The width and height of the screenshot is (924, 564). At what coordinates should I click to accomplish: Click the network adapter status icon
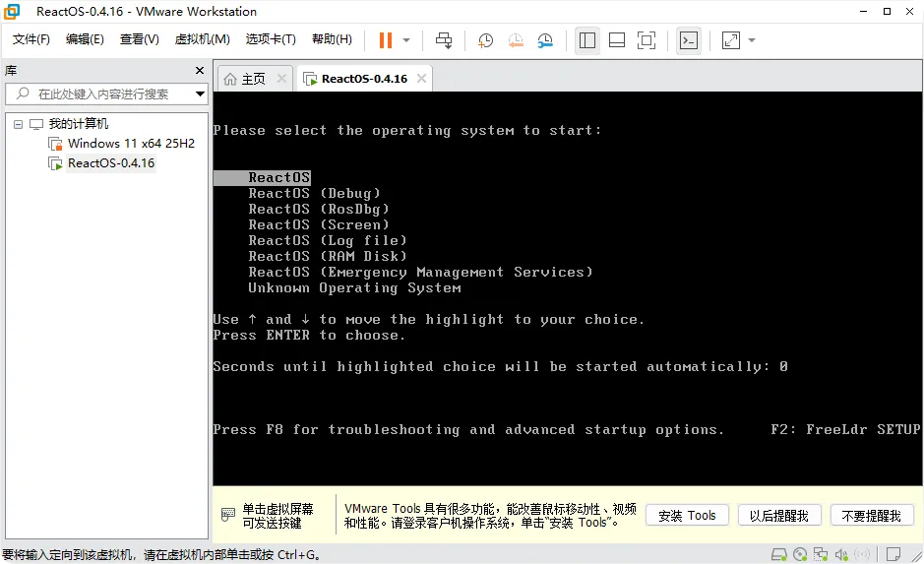click(x=821, y=554)
